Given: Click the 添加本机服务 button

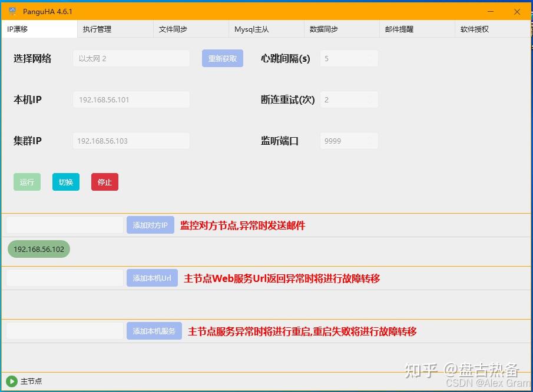Looking at the screenshot, I should coord(154,331).
